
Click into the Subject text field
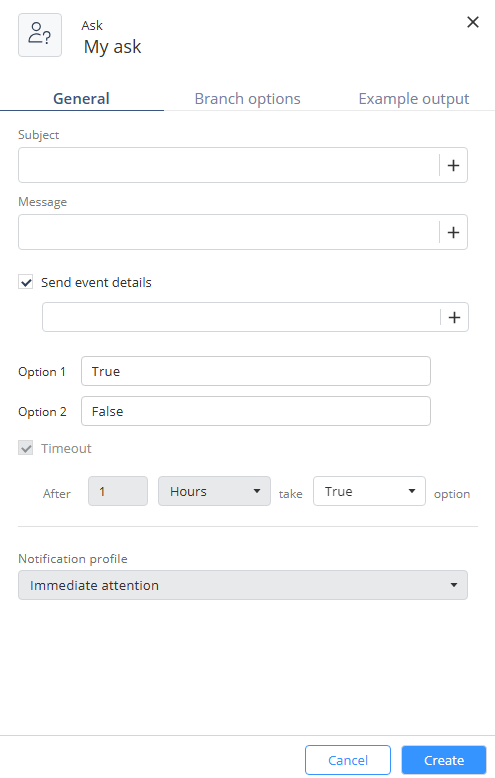pyautogui.click(x=229, y=165)
